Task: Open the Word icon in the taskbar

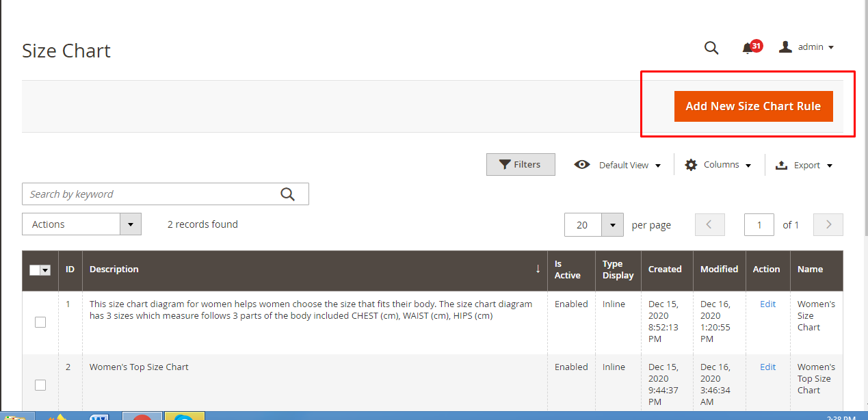Action: [x=99, y=417]
